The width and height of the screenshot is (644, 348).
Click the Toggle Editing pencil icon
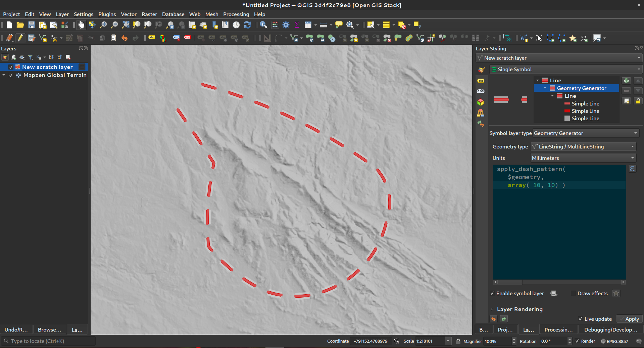point(20,38)
